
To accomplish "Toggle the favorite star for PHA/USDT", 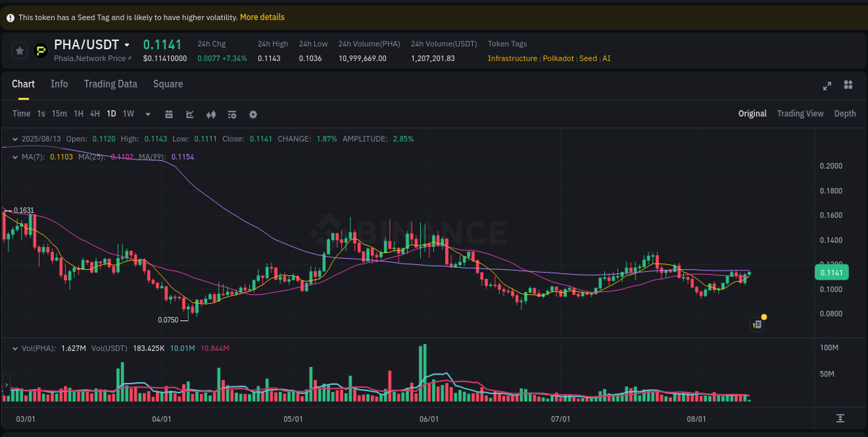I will pos(19,50).
